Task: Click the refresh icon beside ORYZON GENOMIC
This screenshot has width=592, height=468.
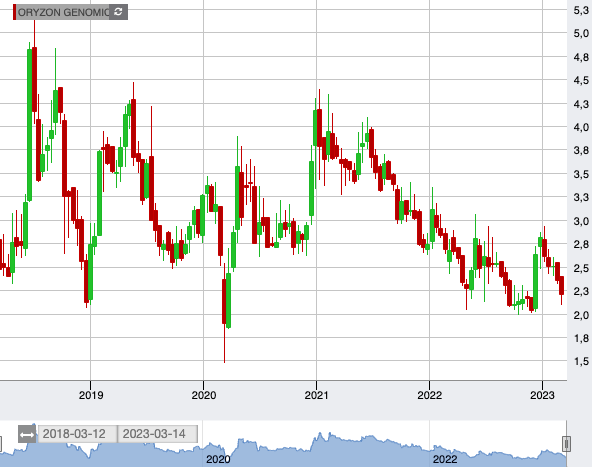Action: (x=118, y=12)
